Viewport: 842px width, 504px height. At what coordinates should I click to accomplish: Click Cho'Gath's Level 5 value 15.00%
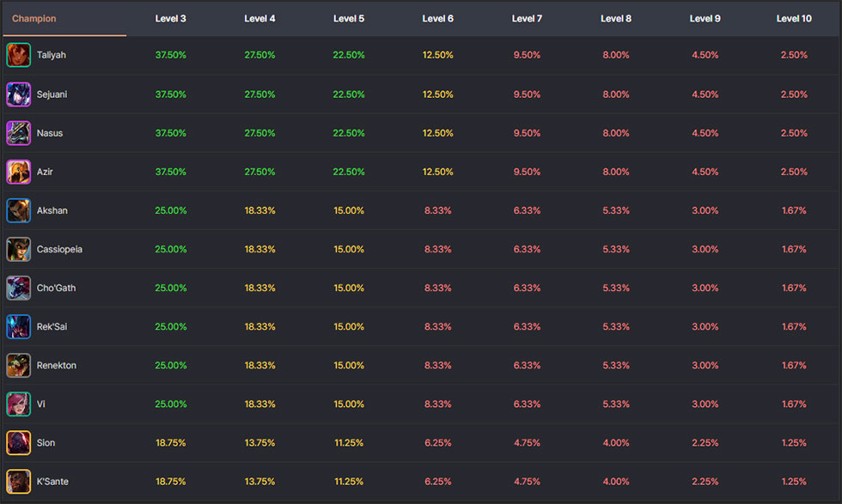349,288
